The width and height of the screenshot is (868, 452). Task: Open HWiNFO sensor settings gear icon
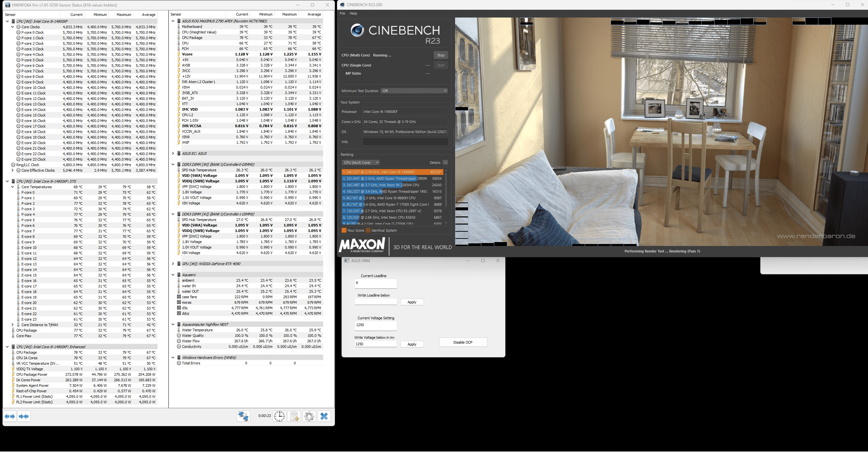point(309,416)
